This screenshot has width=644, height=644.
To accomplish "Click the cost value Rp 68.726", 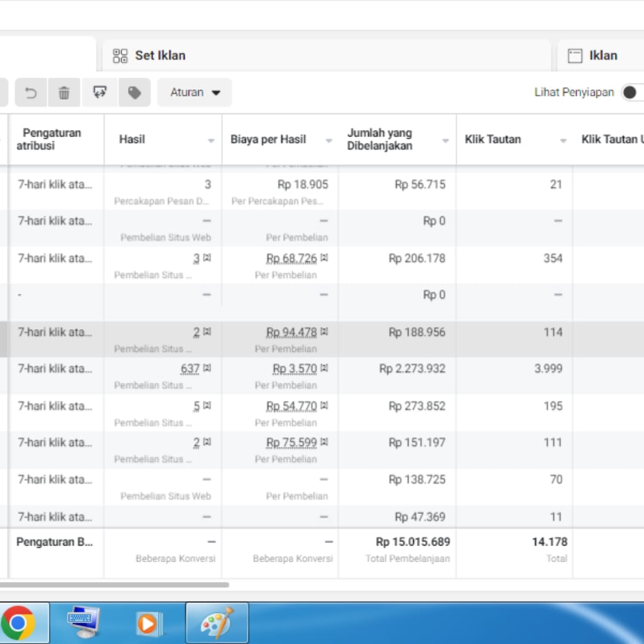I will (292, 258).
